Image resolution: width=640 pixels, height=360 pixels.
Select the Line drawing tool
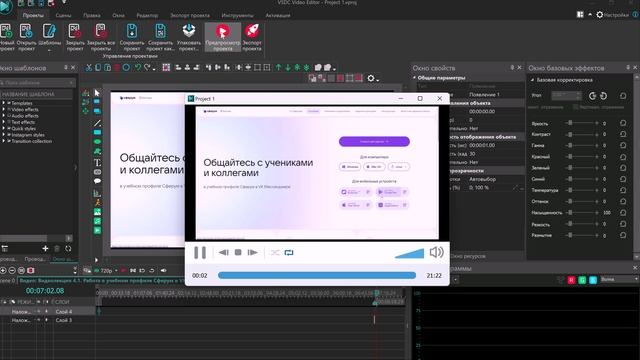(x=97, y=123)
